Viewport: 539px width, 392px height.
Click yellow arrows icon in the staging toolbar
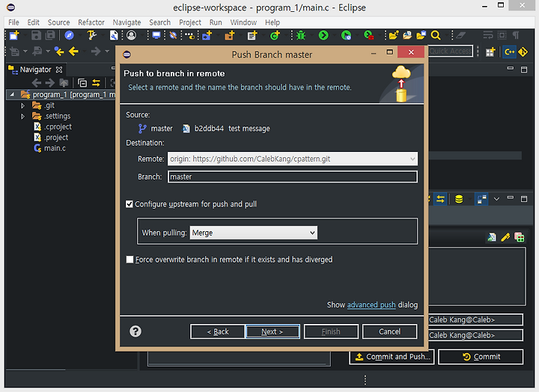tap(440, 199)
